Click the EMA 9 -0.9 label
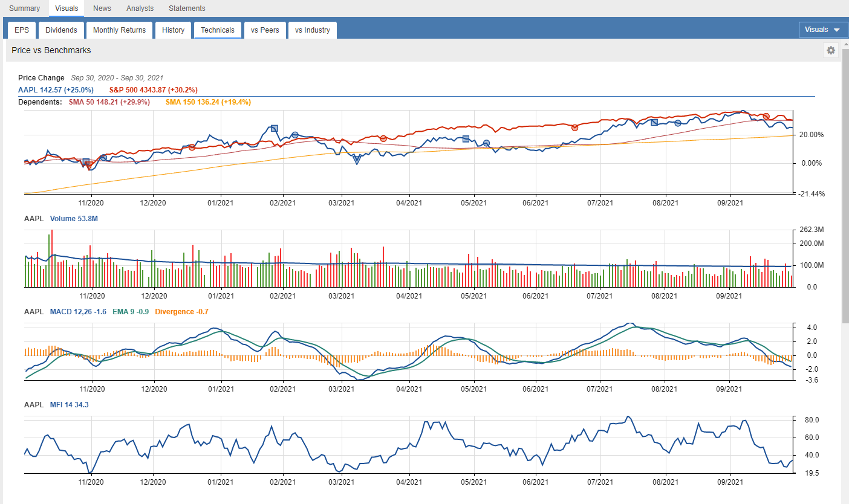 [x=131, y=312]
